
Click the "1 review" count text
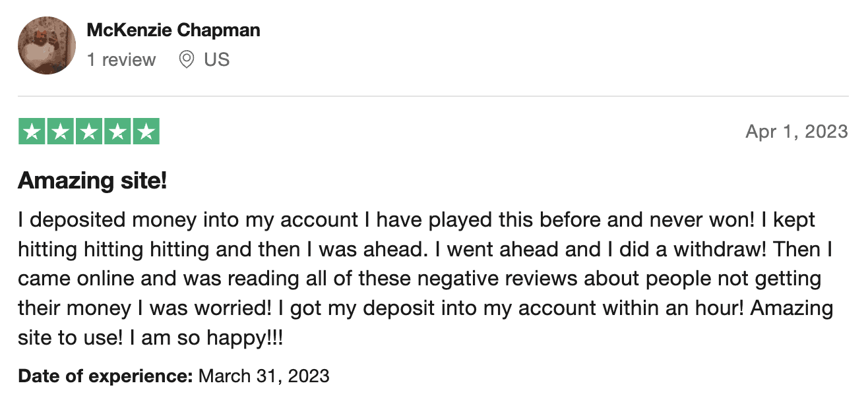coord(121,60)
